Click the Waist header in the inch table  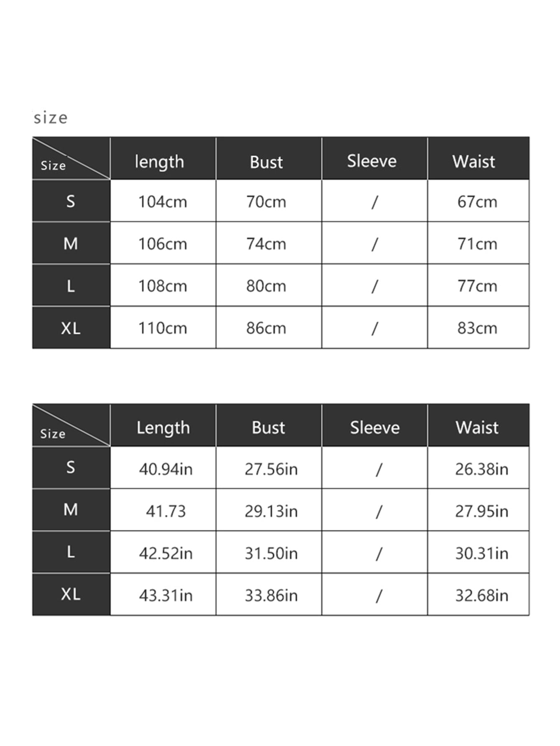477,428
